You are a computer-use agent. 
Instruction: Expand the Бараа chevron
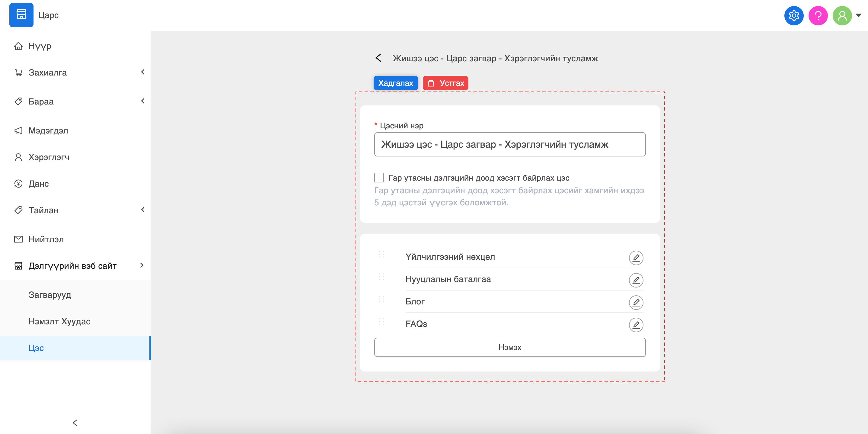[x=143, y=101]
